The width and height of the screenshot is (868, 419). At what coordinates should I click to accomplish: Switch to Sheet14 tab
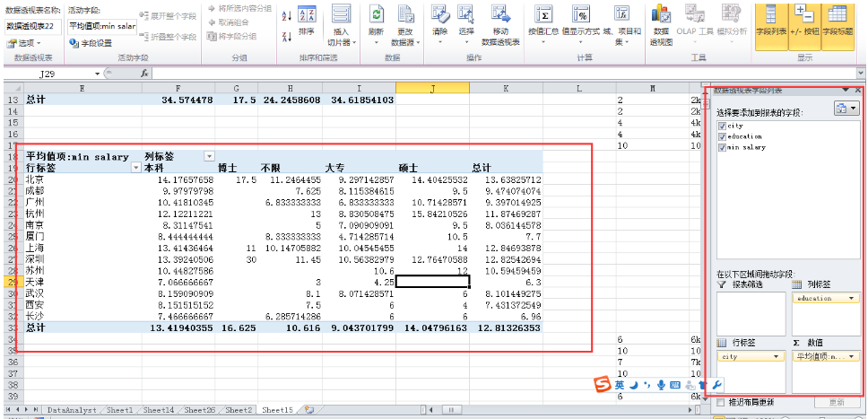click(159, 410)
